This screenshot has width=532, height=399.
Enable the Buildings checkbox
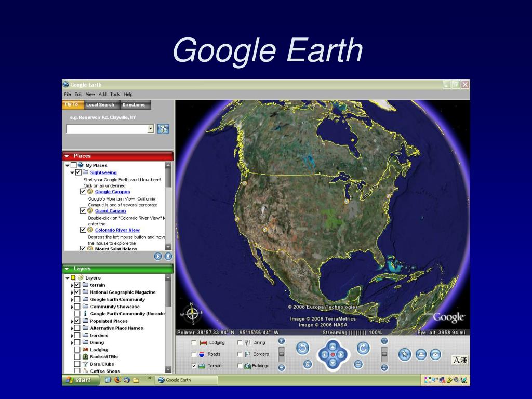pos(240,366)
